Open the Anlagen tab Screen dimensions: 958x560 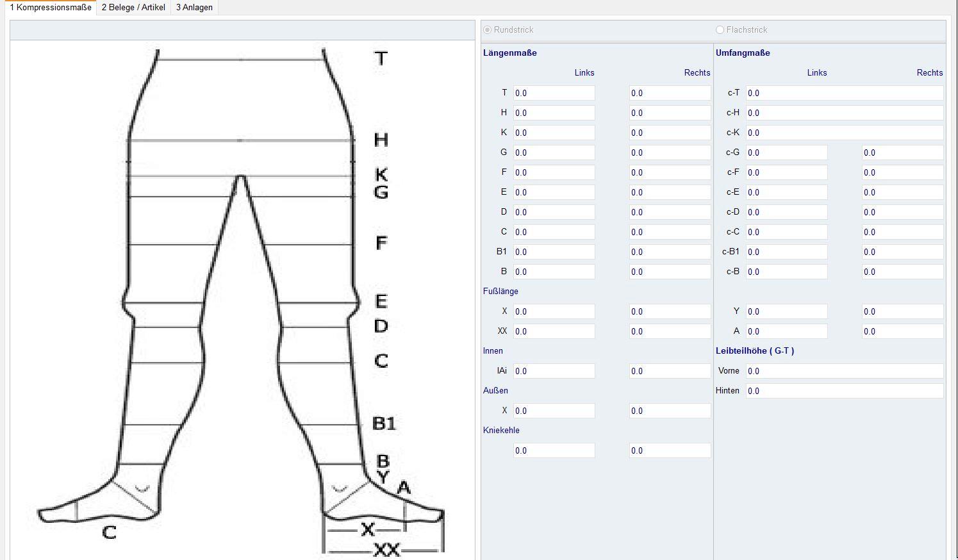(x=194, y=8)
